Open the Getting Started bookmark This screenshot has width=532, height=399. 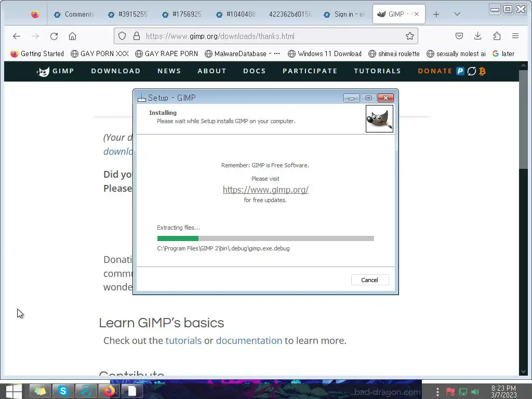pyautogui.click(x=37, y=54)
